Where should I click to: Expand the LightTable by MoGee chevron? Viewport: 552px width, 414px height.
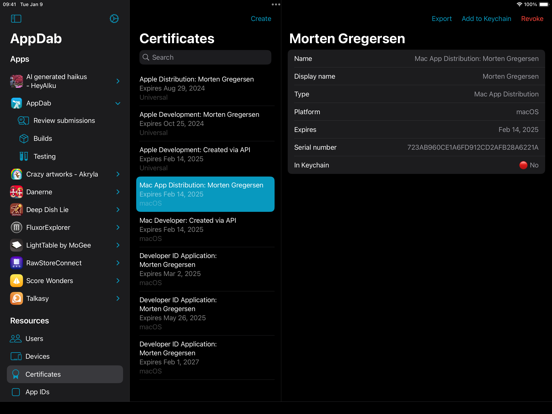(x=118, y=245)
